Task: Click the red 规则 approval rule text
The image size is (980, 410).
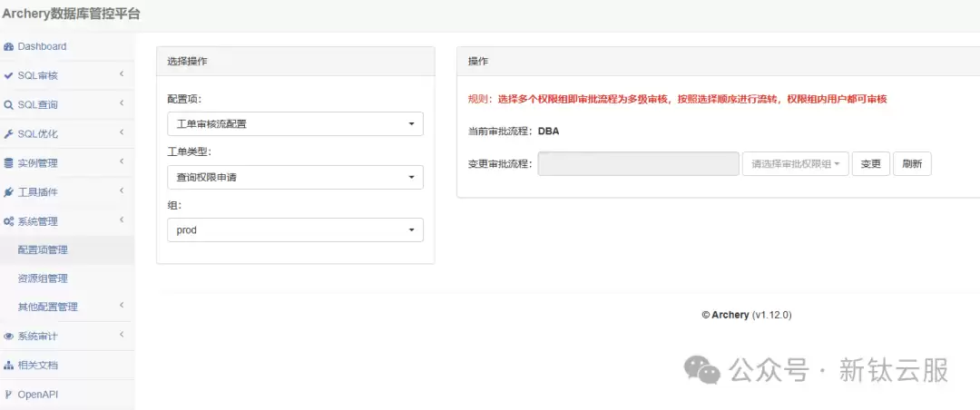Action: pyautogui.click(x=678, y=99)
